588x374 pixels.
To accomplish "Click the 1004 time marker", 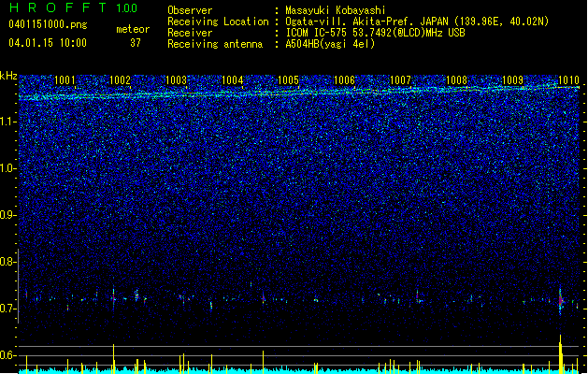I will (233, 79).
